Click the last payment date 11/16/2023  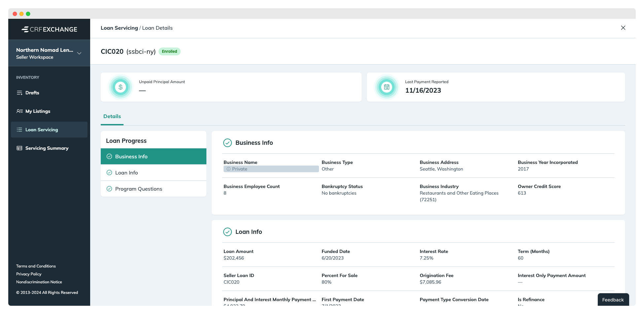(423, 90)
